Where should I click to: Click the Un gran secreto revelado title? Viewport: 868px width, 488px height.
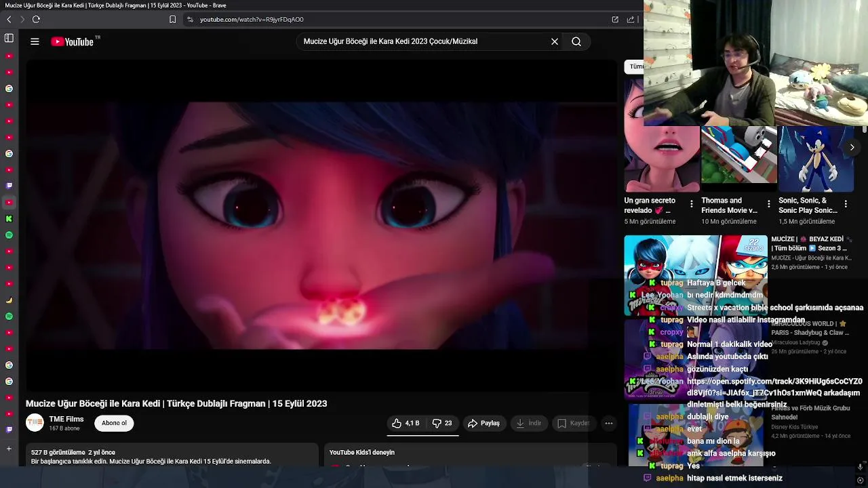[650, 205]
